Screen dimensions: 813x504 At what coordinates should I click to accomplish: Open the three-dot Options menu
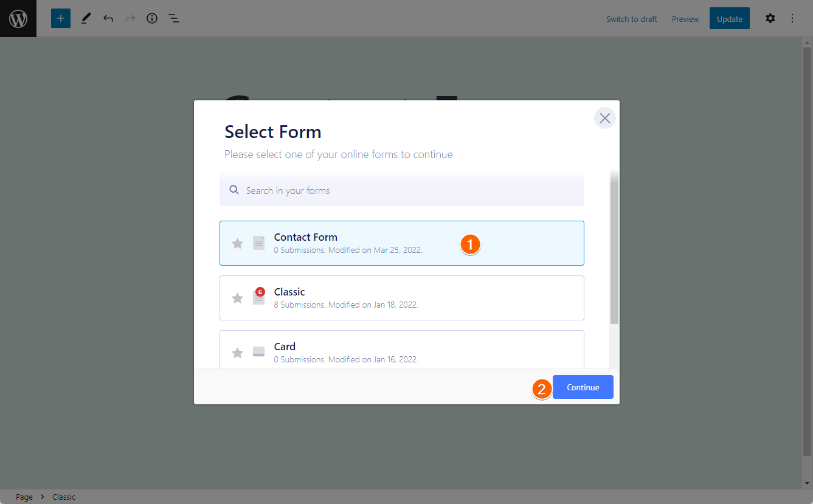point(792,18)
